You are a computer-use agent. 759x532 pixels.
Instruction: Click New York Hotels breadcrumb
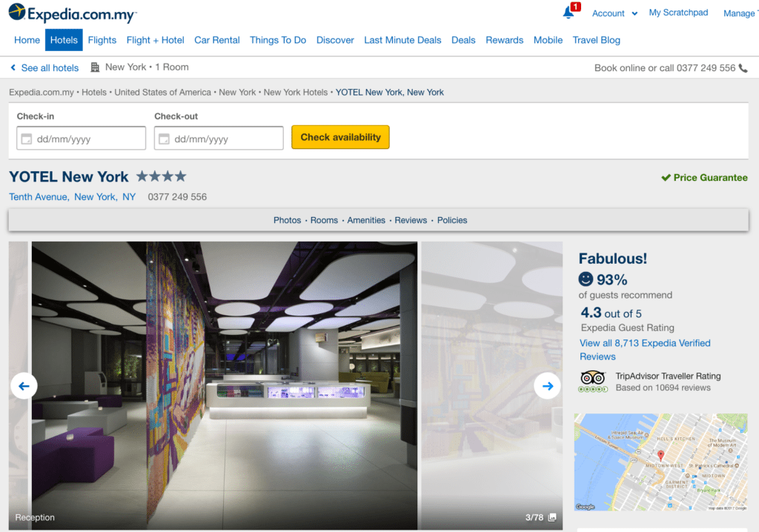[x=295, y=93]
